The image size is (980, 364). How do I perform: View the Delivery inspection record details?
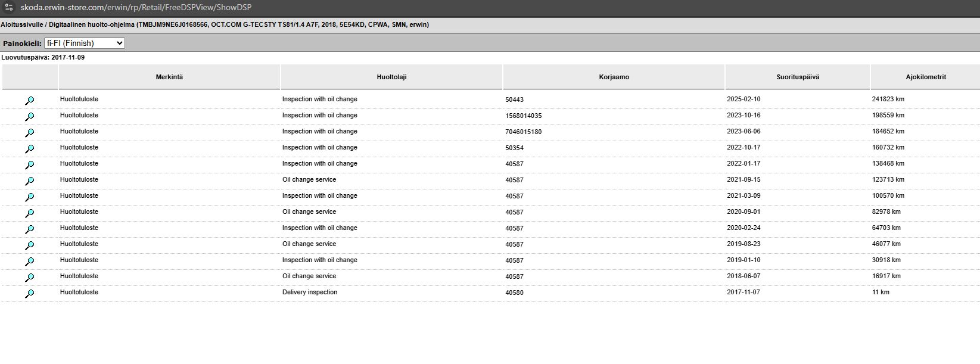pyautogui.click(x=29, y=294)
